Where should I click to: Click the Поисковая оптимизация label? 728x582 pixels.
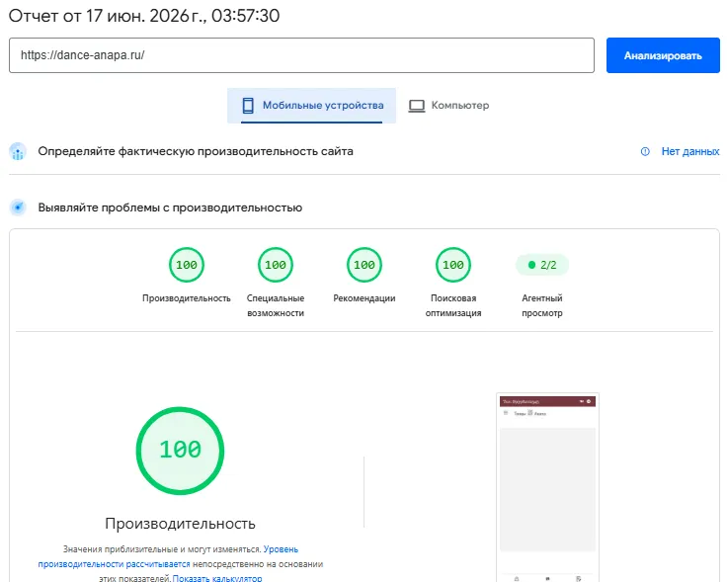[453, 305]
